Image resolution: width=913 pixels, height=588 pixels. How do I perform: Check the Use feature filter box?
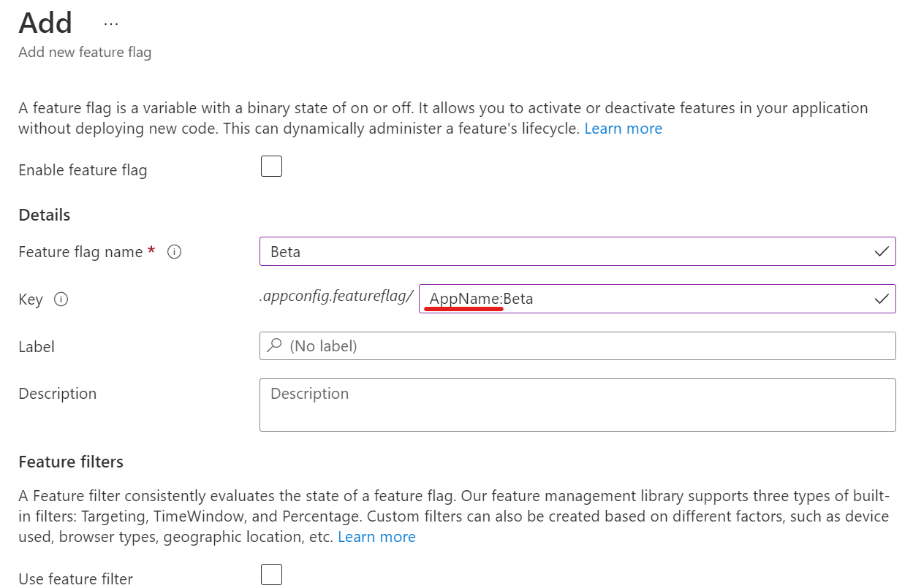click(271, 574)
